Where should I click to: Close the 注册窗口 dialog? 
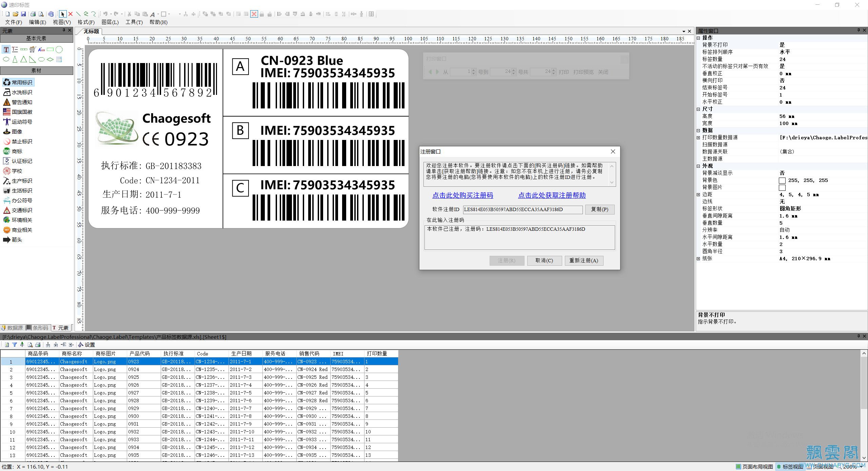click(x=613, y=152)
